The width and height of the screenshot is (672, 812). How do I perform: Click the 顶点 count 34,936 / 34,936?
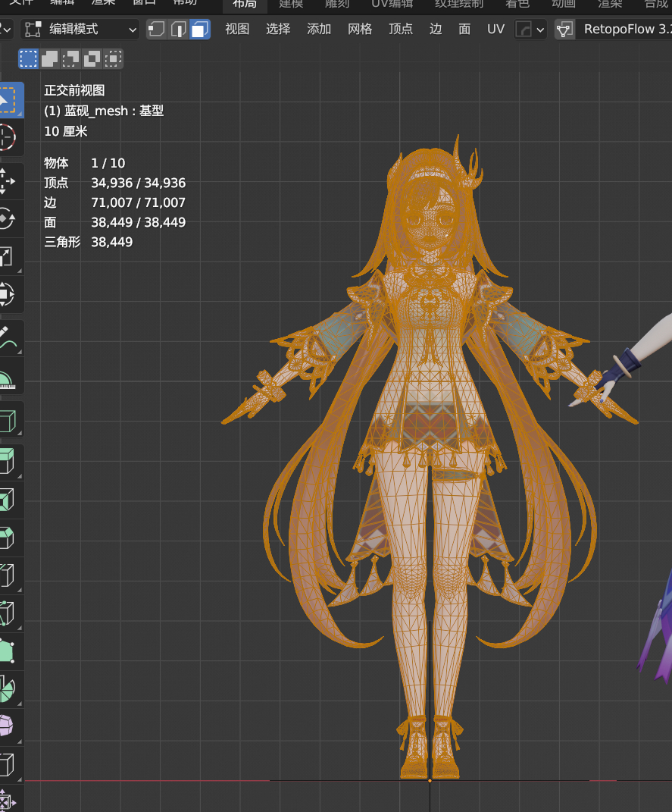coord(138,183)
